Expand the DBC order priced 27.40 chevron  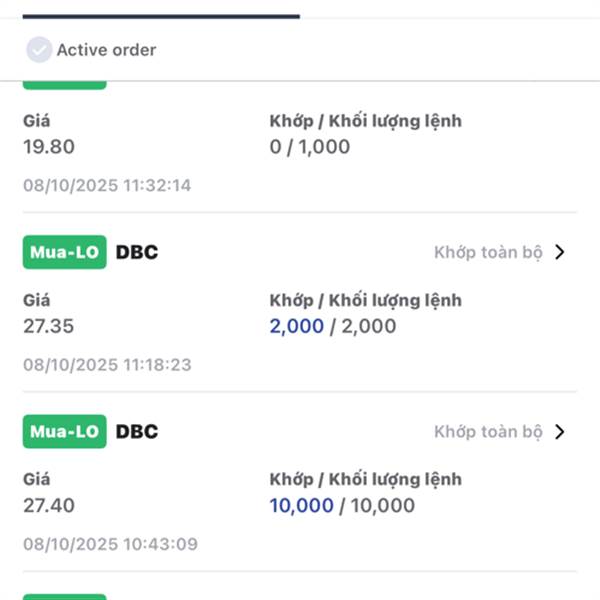[x=559, y=432]
